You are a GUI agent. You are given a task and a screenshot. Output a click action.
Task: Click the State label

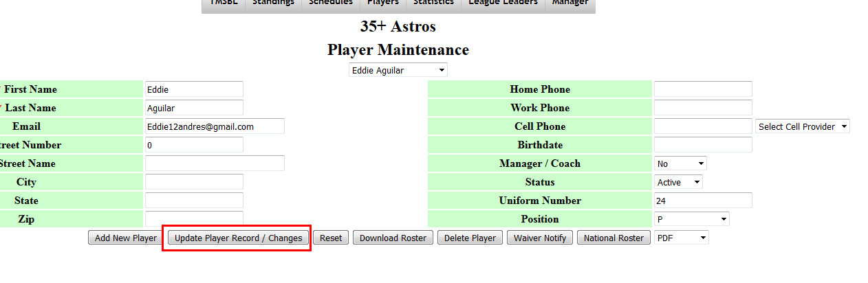point(26,201)
